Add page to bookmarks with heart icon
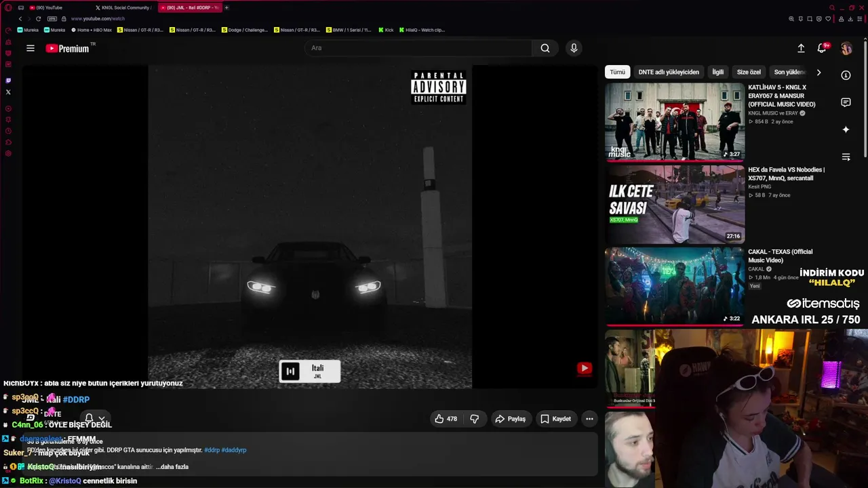Screen dimensions: 868x488 [829, 19]
